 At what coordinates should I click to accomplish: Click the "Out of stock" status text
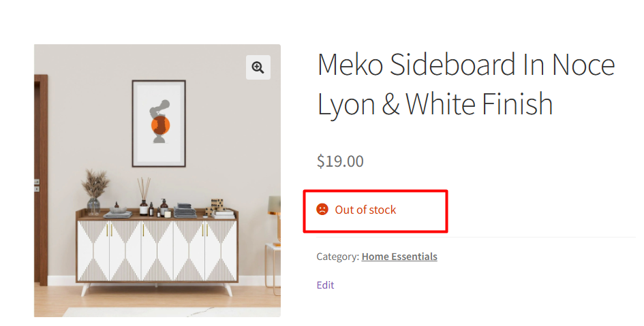(365, 210)
